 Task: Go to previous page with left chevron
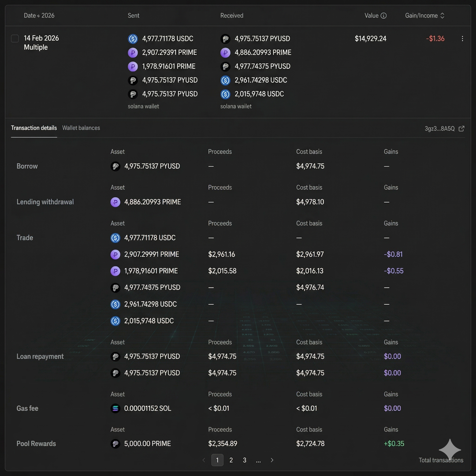[x=204, y=460]
